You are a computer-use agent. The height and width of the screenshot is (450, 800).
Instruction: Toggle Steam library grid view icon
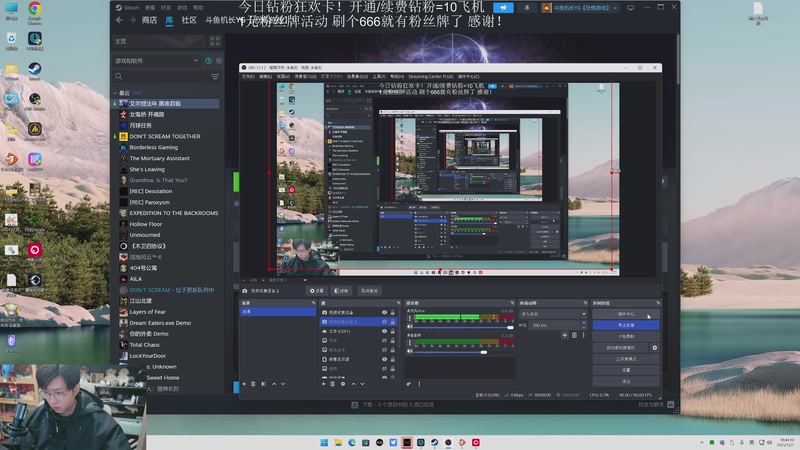tap(215, 41)
